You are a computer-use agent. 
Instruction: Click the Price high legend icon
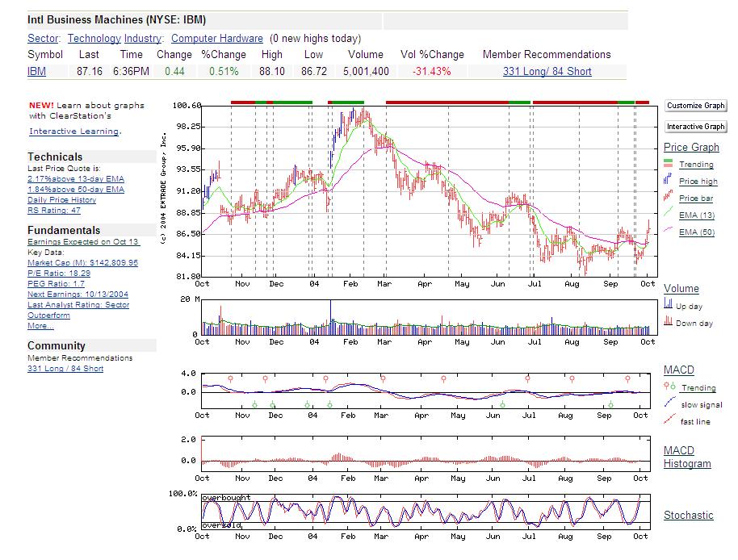pos(669,181)
